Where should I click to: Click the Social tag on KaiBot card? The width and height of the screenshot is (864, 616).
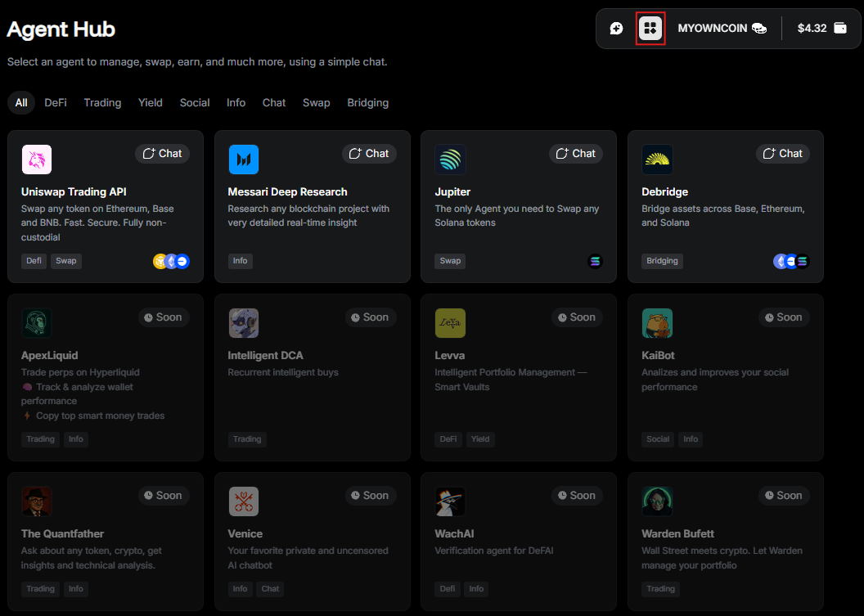click(x=658, y=439)
